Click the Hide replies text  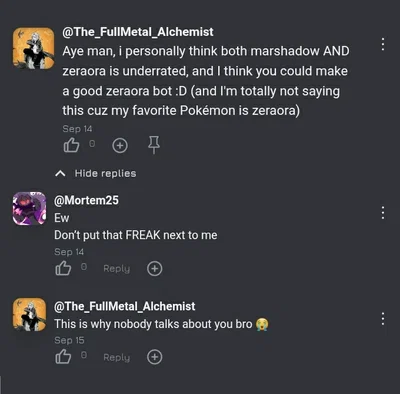[x=105, y=173]
